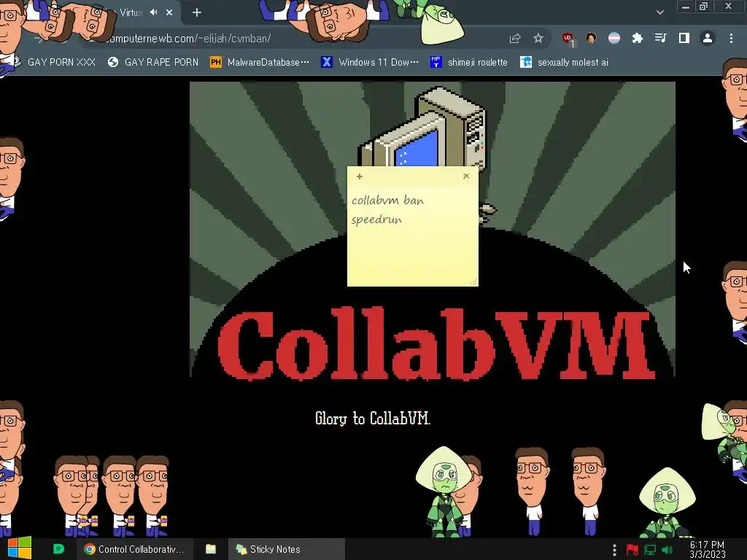Open the round avatar extension icon
The width and height of the screenshot is (747, 560).
point(591,38)
